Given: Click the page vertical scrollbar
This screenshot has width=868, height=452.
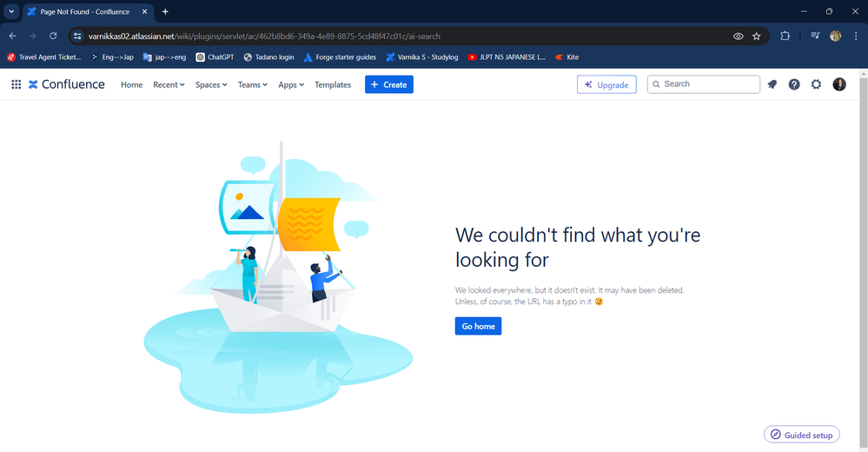Looking at the screenshot, I should click(x=864, y=261).
